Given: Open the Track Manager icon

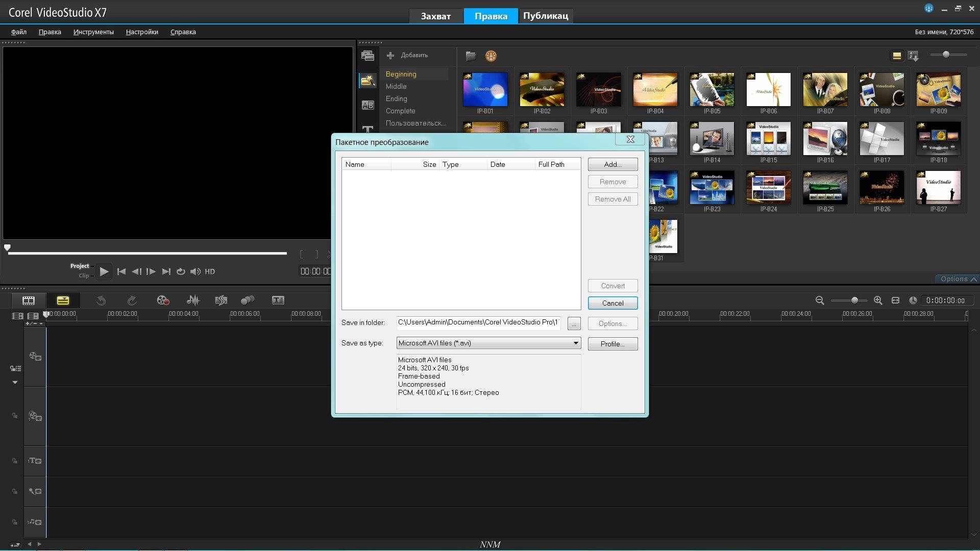Looking at the screenshot, I should 33,316.
